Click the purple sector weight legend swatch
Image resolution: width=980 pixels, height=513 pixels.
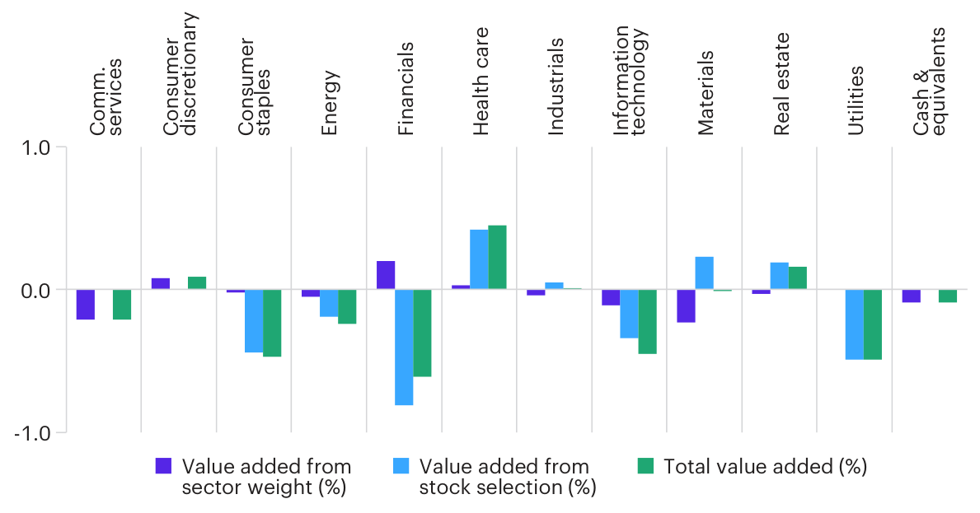[163, 466]
